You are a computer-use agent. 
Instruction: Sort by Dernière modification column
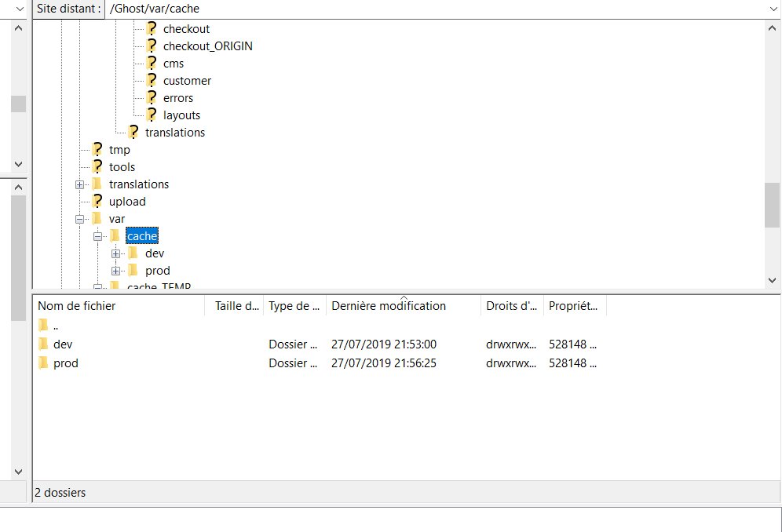[404, 306]
